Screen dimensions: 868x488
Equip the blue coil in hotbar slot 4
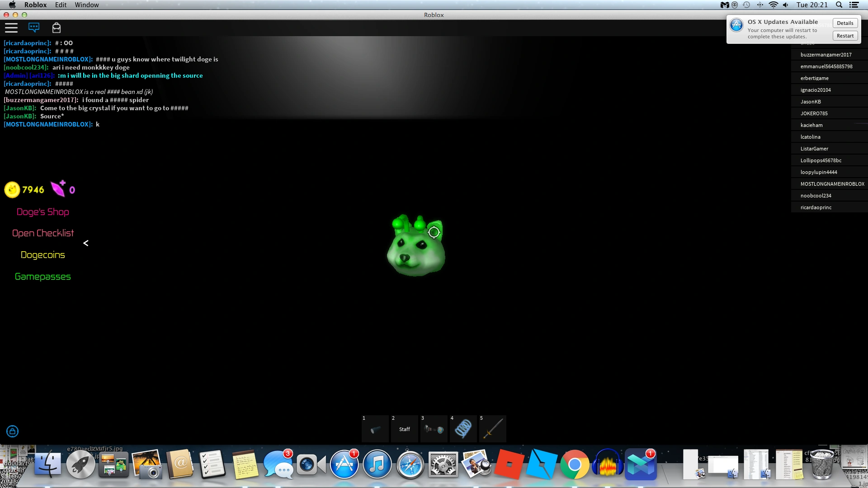463,428
